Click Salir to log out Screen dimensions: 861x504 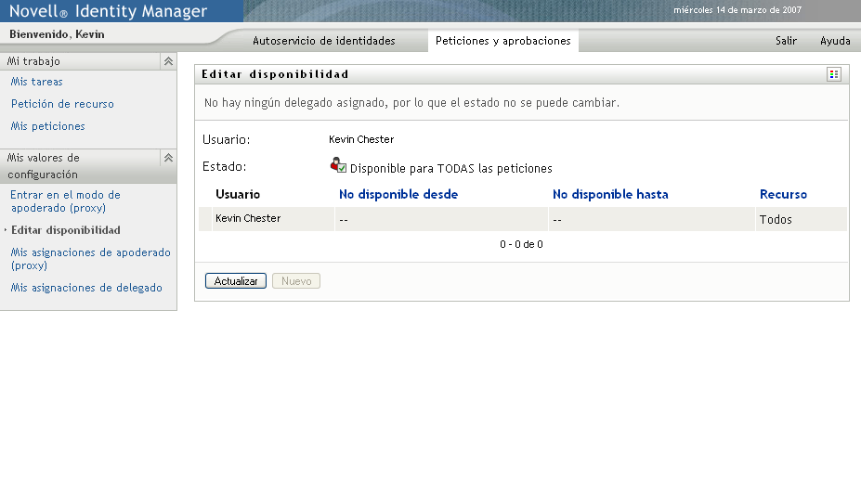click(x=786, y=41)
